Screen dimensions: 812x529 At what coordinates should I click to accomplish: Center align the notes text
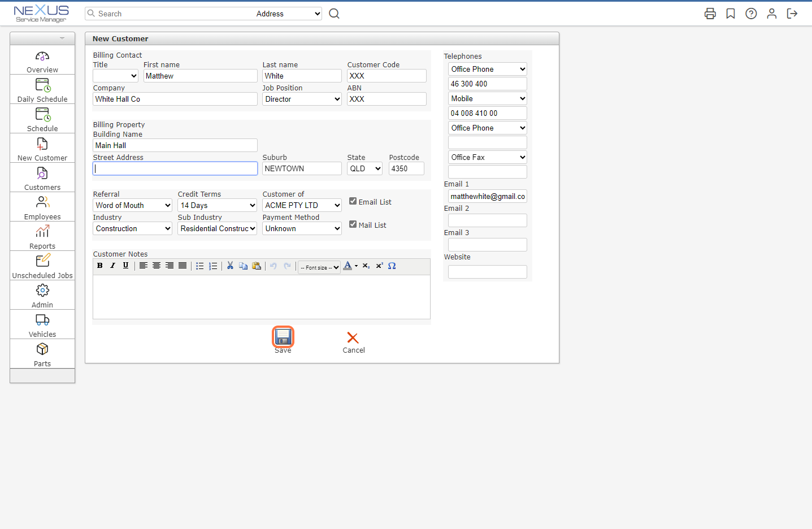pos(157,266)
